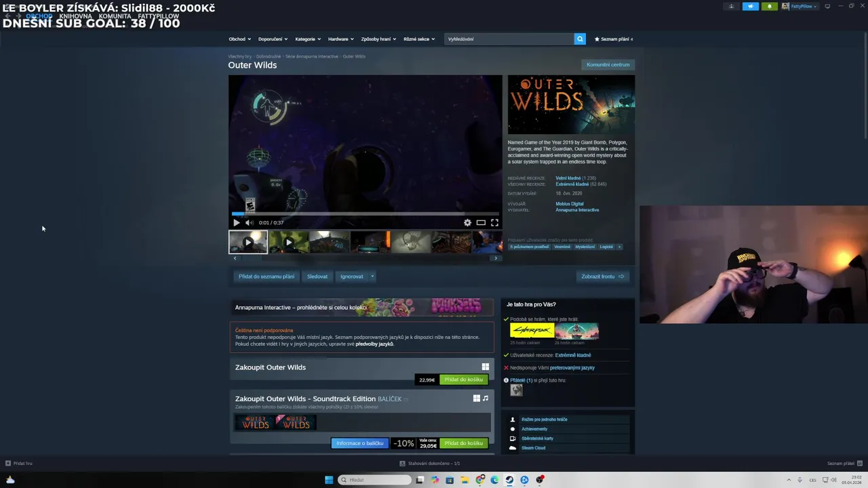
Task: Open the Kategorie dropdown
Action: click(308, 39)
